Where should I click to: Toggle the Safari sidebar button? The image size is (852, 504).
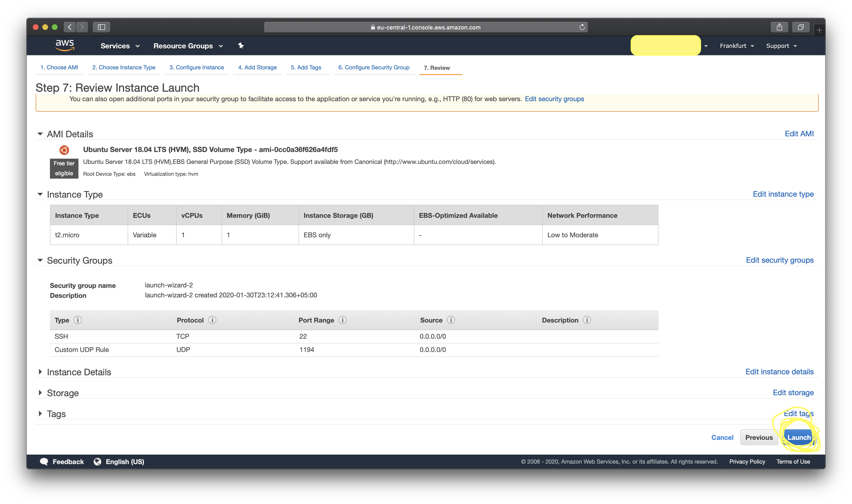point(101,27)
